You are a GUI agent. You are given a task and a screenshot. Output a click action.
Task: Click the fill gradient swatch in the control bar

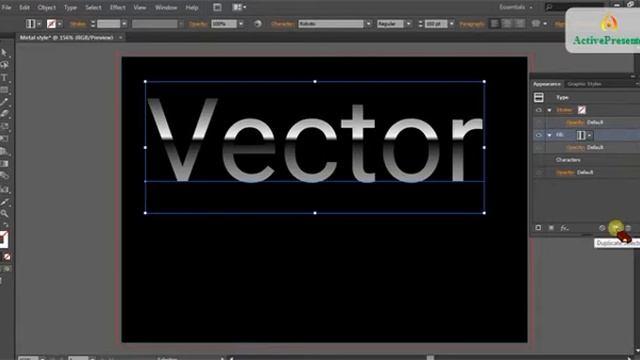click(31, 24)
